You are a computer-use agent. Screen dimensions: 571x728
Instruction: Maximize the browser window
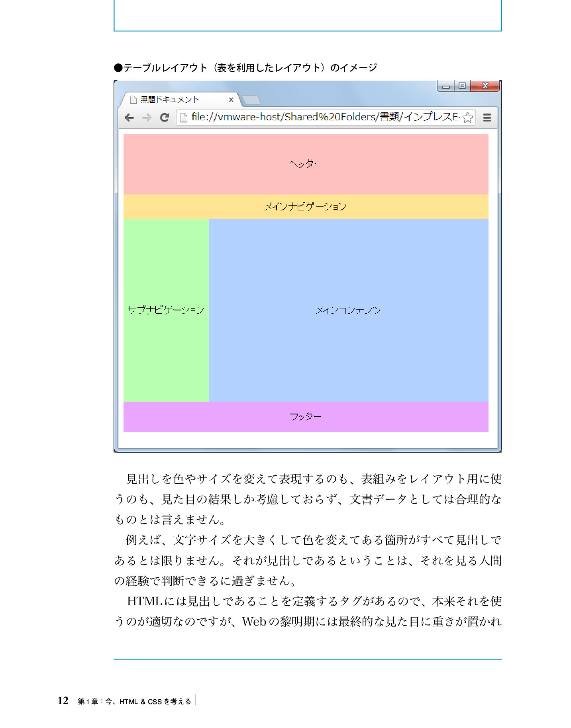pos(462,86)
